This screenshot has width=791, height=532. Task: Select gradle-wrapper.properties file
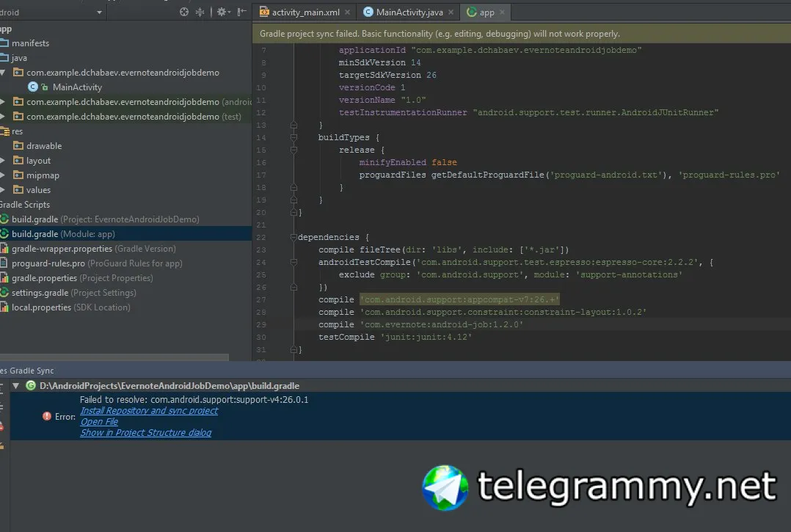pyautogui.click(x=125, y=248)
